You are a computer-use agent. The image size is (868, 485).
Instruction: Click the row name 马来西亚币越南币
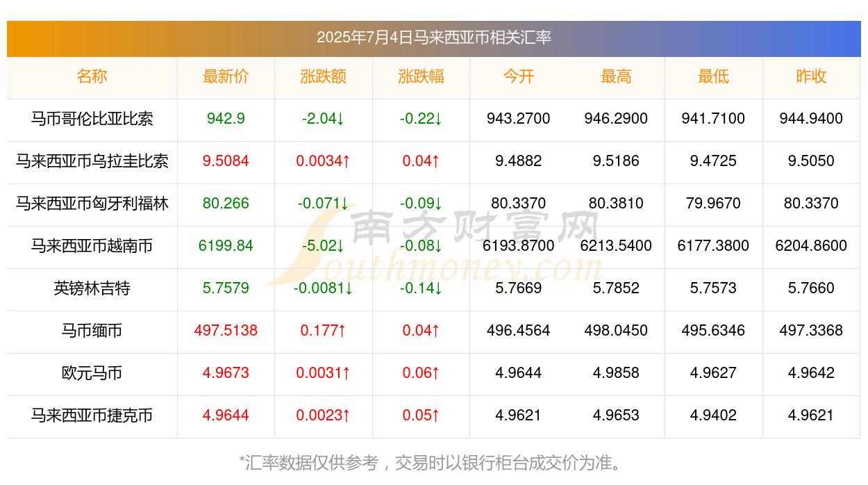coord(92,246)
